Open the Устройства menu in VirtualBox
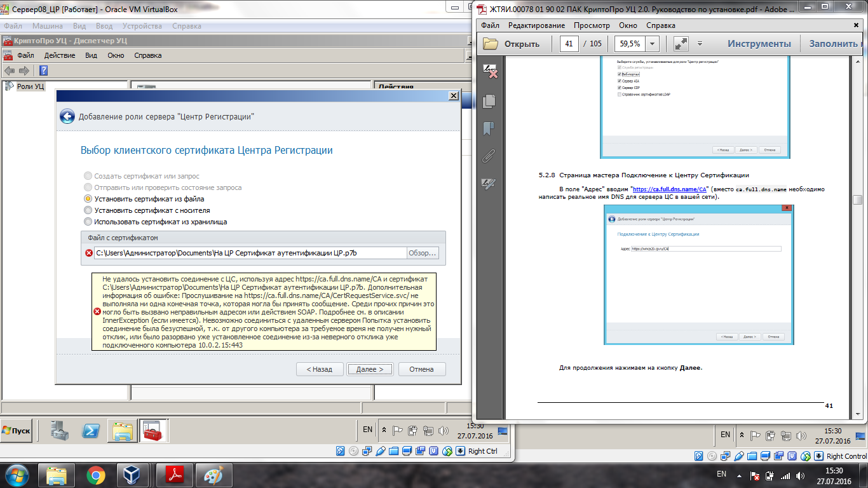Image resolution: width=868 pixels, height=488 pixels. tap(143, 26)
